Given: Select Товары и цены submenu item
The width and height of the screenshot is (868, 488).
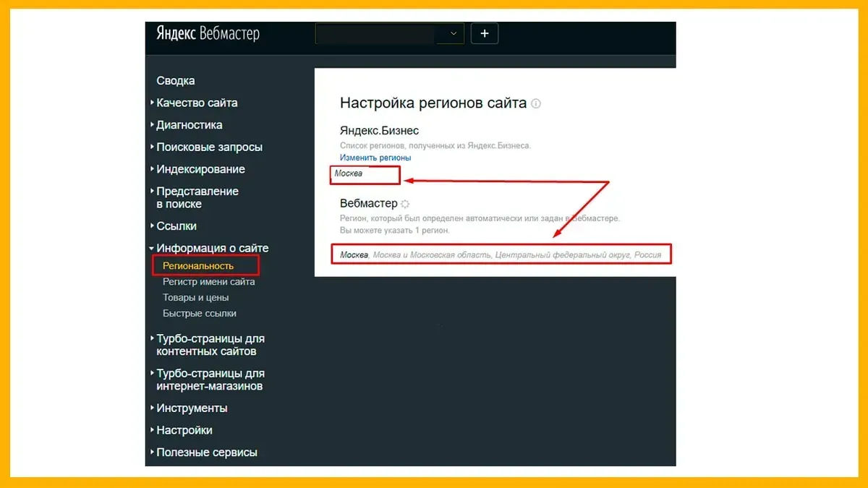Looking at the screenshot, I should 196,298.
